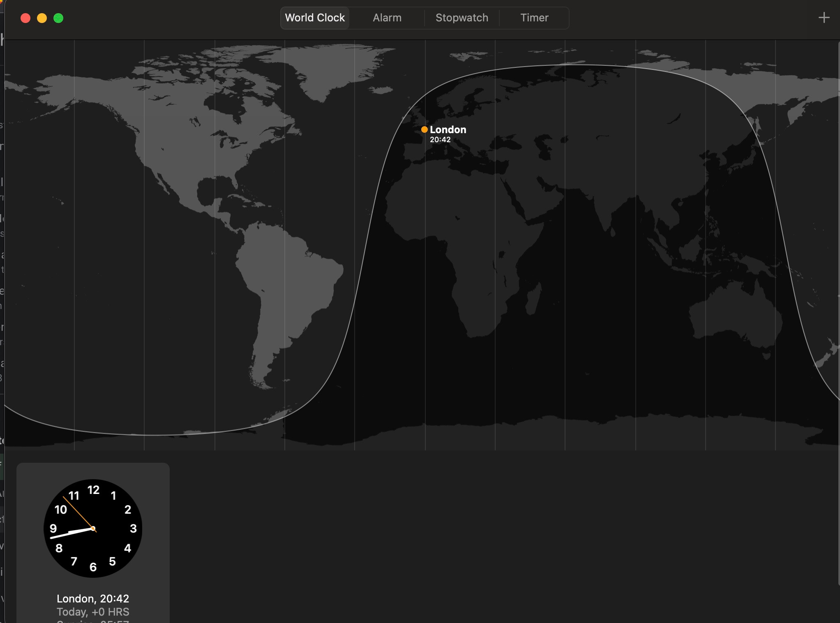Click the red close window button

[x=25, y=18]
